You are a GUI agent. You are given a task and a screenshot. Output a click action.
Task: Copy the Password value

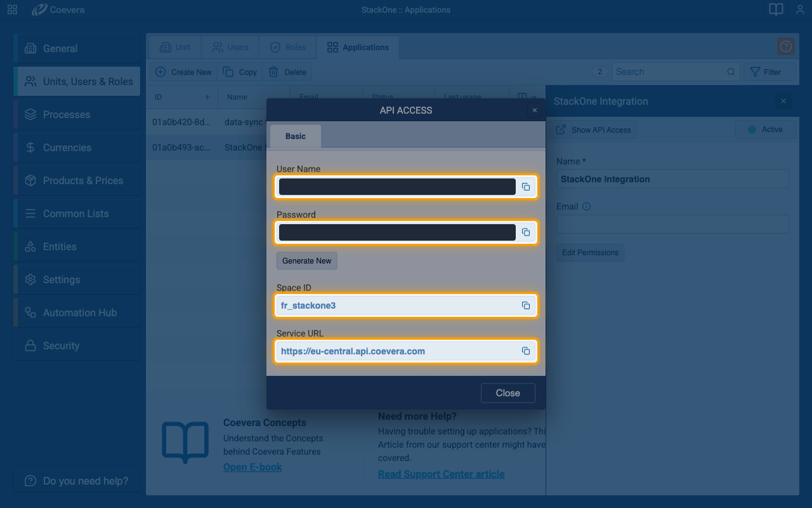click(526, 232)
